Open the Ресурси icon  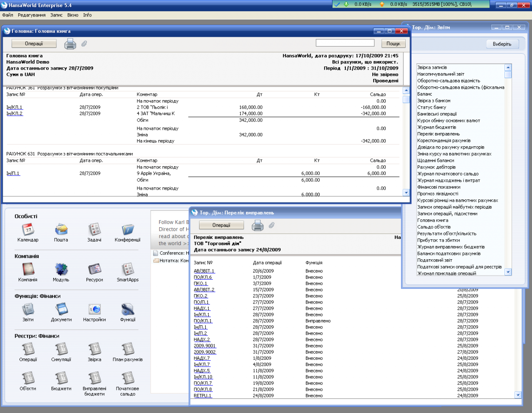pyautogui.click(x=94, y=269)
